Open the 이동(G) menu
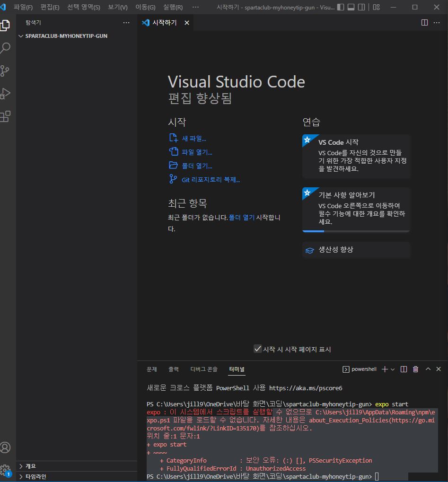 tap(145, 7)
